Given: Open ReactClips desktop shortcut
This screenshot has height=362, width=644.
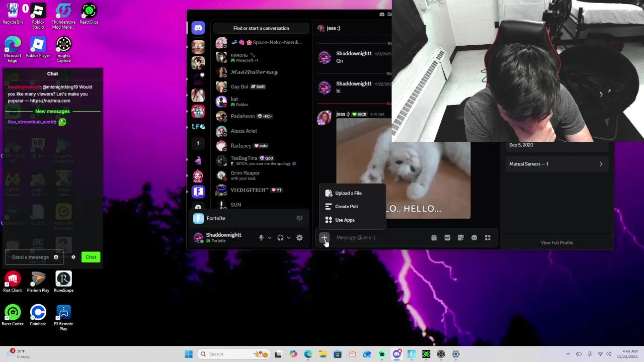Looking at the screenshot, I should point(89,14).
